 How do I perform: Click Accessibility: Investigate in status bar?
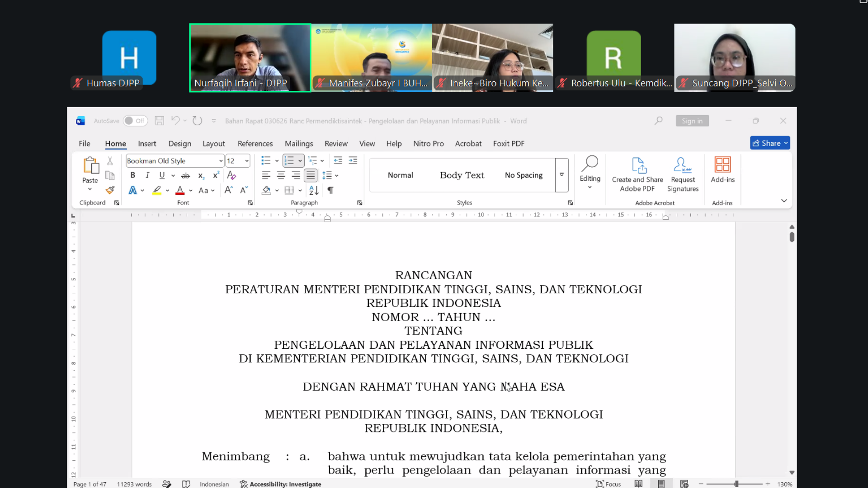coord(281,484)
